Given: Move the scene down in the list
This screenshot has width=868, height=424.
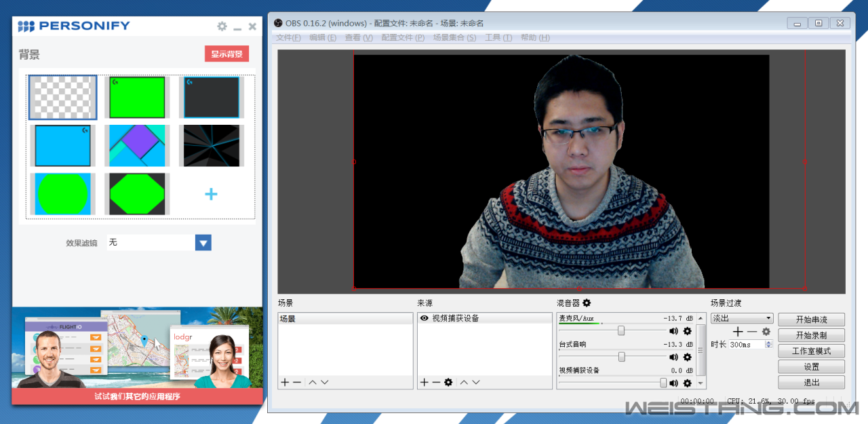Looking at the screenshot, I should click(x=325, y=383).
